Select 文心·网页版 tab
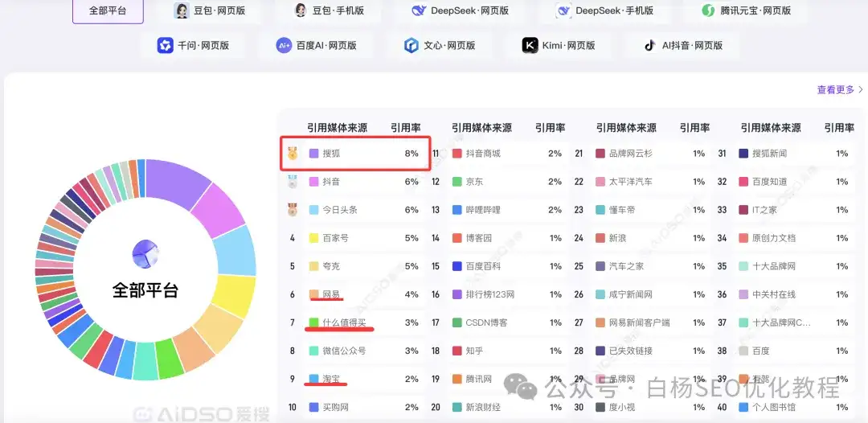Image resolution: width=868 pixels, height=423 pixels. coord(440,45)
